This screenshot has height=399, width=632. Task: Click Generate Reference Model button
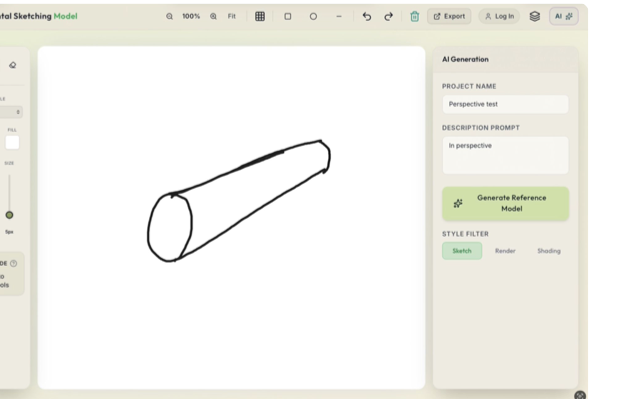(505, 204)
